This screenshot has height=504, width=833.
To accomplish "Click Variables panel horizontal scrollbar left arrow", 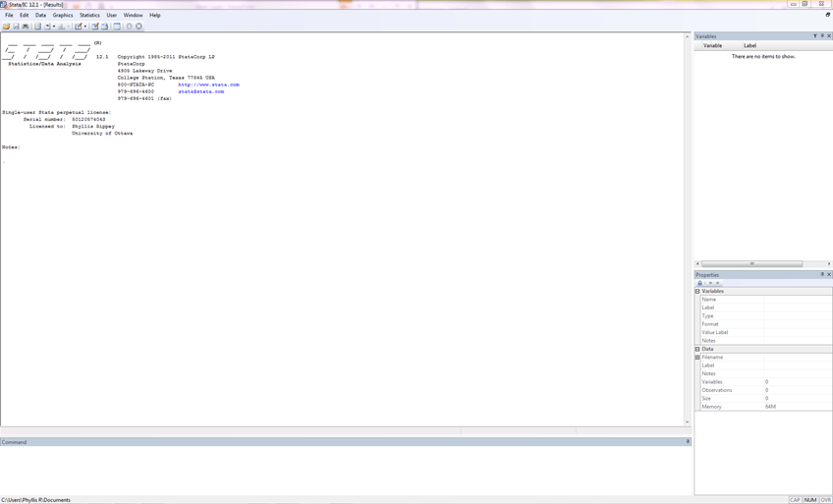I will pos(697,263).
